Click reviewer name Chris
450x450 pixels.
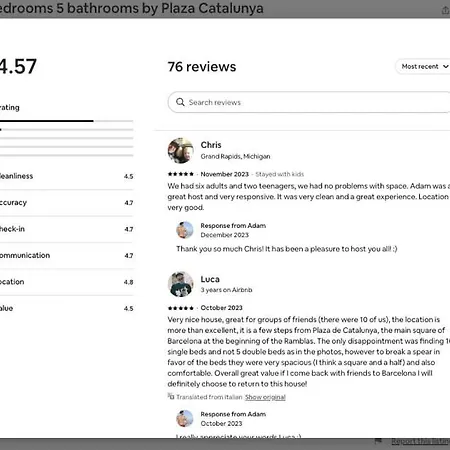click(211, 145)
